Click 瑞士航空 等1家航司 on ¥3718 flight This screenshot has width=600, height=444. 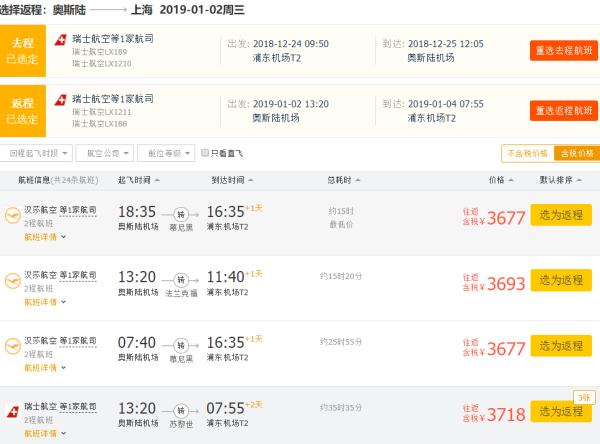click(60, 406)
